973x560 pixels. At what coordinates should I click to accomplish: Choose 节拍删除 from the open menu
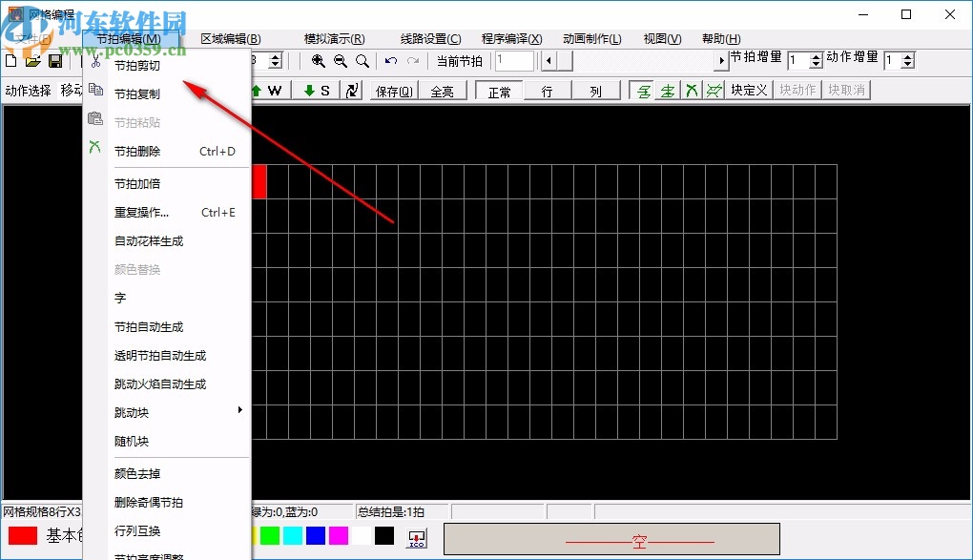point(138,151)
